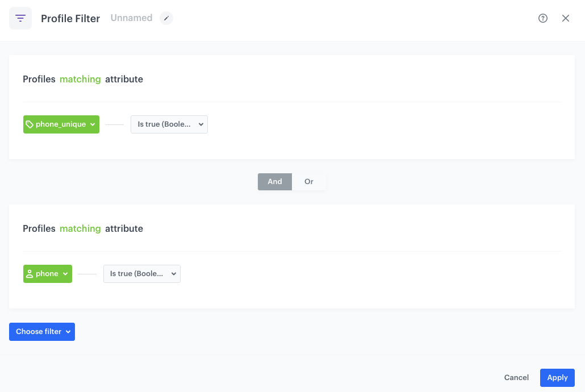
Task: Edit the filter name using the pencil icon
Action: point(166,18)
